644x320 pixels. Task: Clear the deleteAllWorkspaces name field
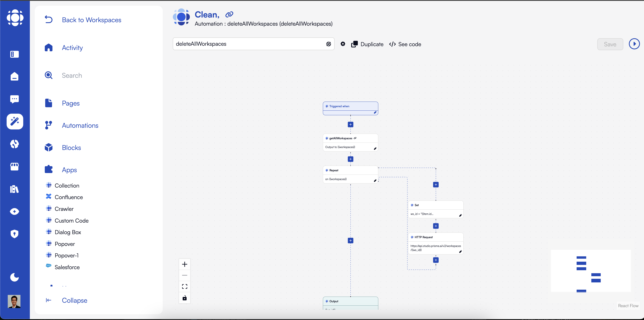point(328,44)
